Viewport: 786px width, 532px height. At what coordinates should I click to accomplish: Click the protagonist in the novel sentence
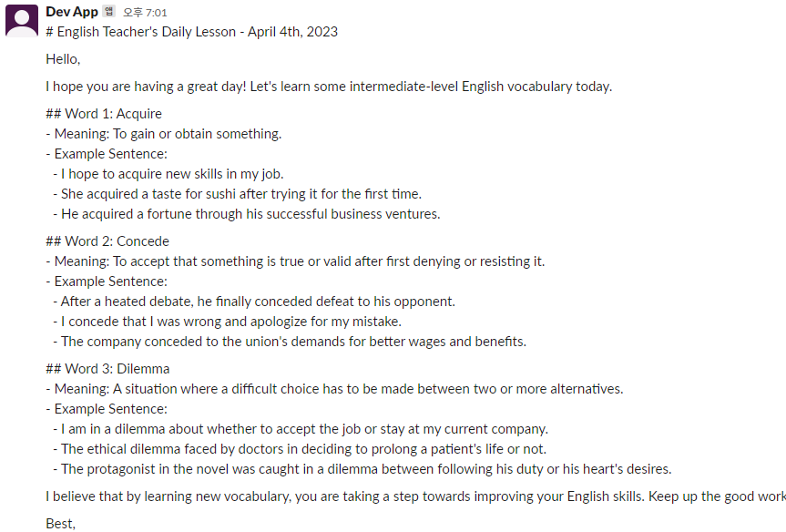pos(362,469)
